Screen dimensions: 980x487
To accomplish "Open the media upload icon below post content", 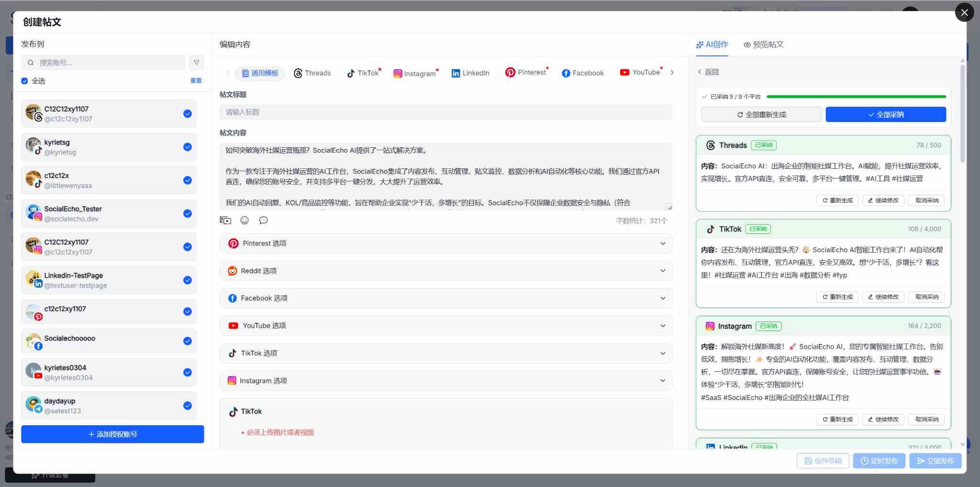I will [225, 220].
